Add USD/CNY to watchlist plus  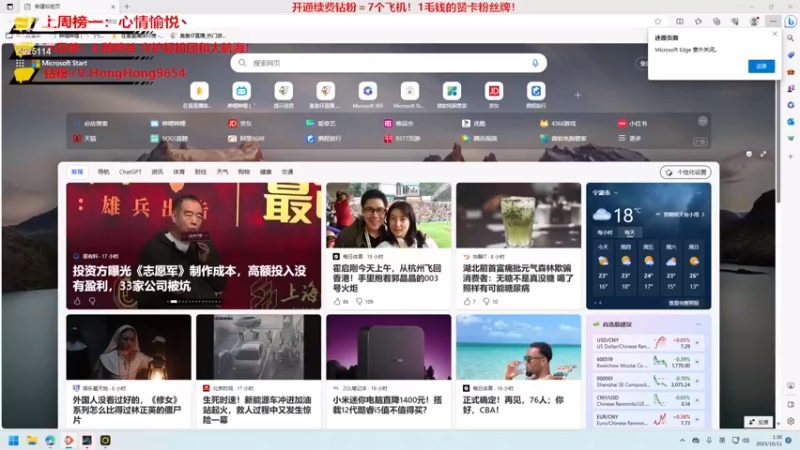[697, 343]
